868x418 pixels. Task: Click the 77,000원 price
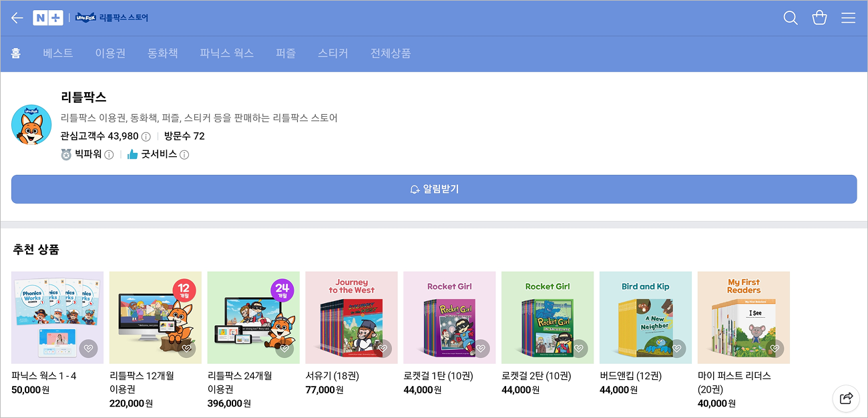325,390
